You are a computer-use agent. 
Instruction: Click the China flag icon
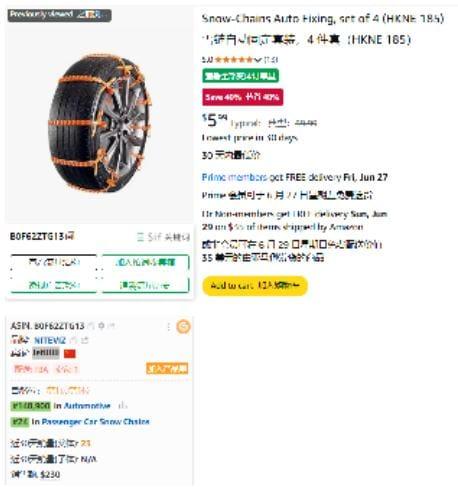70,353
